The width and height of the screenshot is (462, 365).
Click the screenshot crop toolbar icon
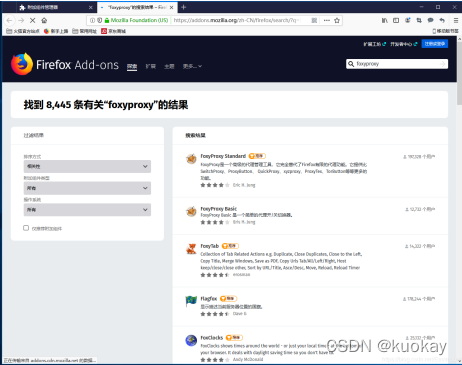(x=419, y=20)
